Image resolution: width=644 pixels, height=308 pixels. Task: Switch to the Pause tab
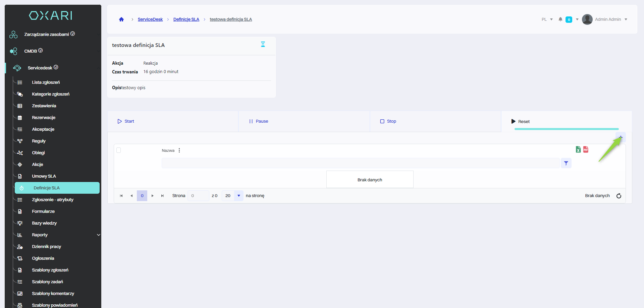[x=259, y=121]
